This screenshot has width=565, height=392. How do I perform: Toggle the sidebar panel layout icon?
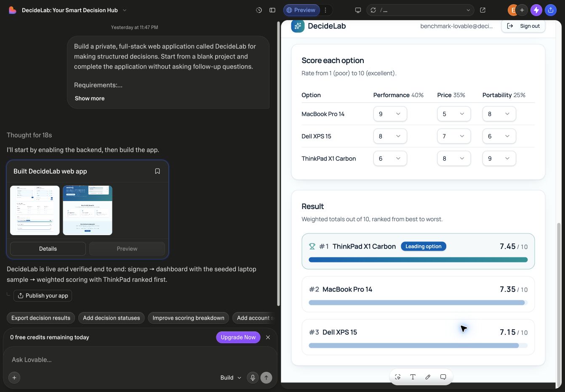coord(272,10)
